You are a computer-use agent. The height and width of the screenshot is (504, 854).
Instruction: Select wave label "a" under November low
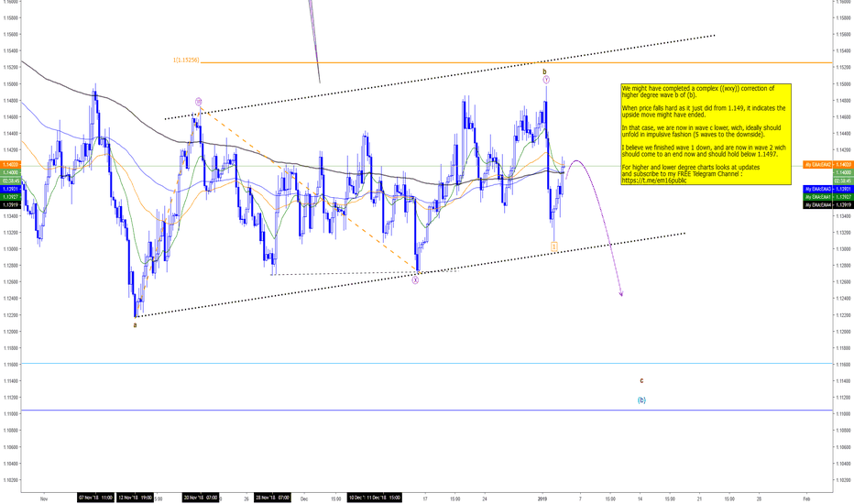click(135, 324)
